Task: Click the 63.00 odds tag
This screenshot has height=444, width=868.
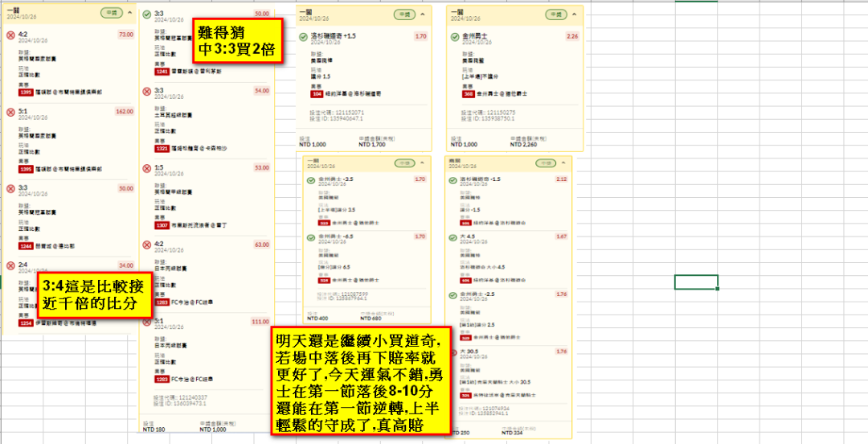Action: [262, 245]
